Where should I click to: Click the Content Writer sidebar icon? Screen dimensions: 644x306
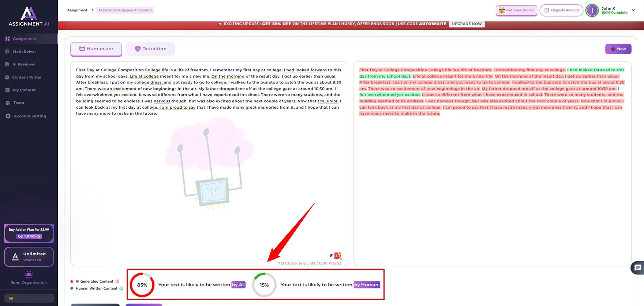[7, 77]
